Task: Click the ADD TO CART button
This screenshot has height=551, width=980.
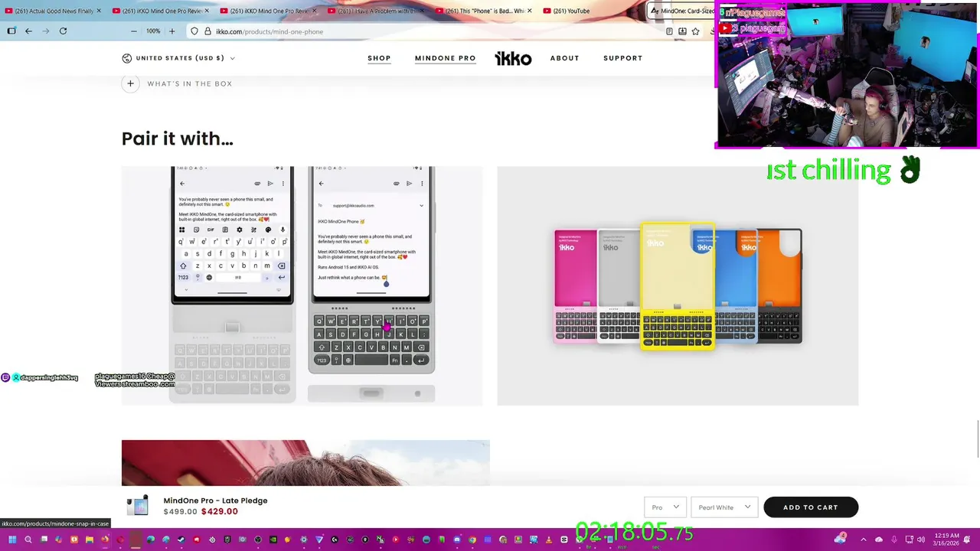Action: [811, 507]
